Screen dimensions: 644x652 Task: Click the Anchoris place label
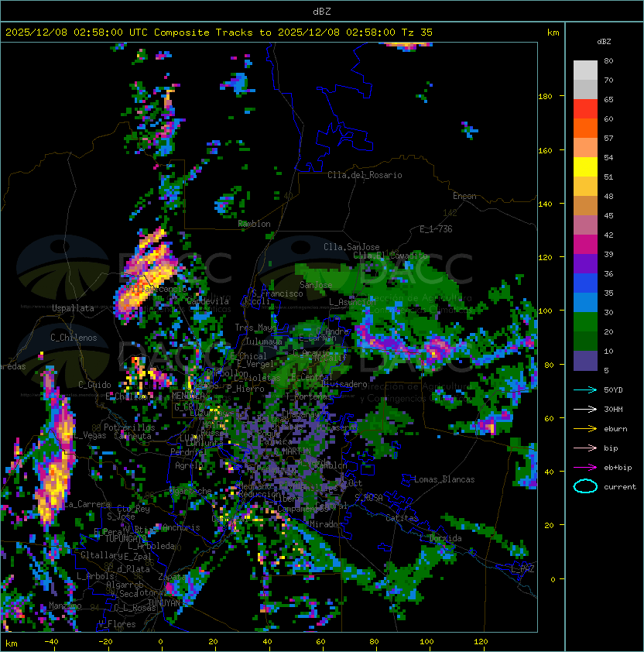click(181, 527)
